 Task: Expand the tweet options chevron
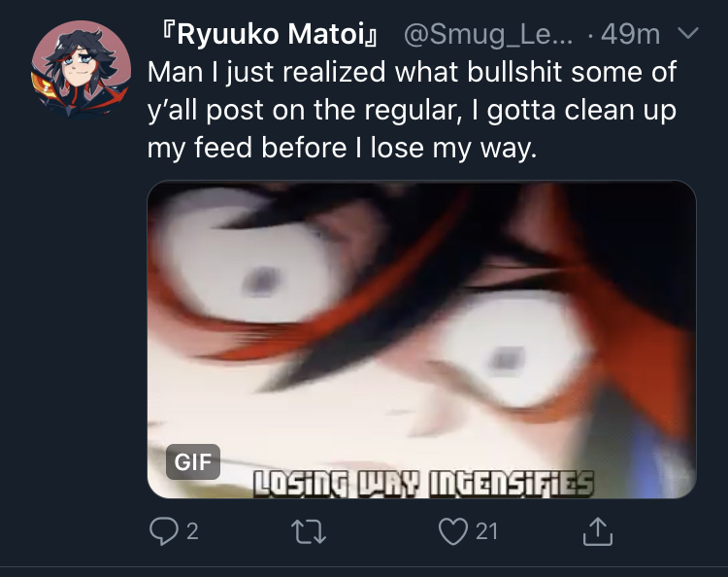tap(687, 33)
